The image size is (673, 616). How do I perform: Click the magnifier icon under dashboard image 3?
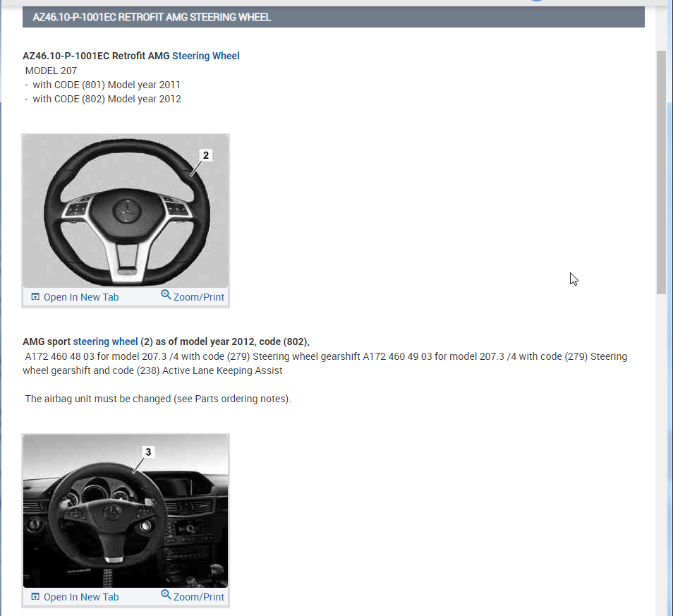pyautogui.click(x=166, y=595)
